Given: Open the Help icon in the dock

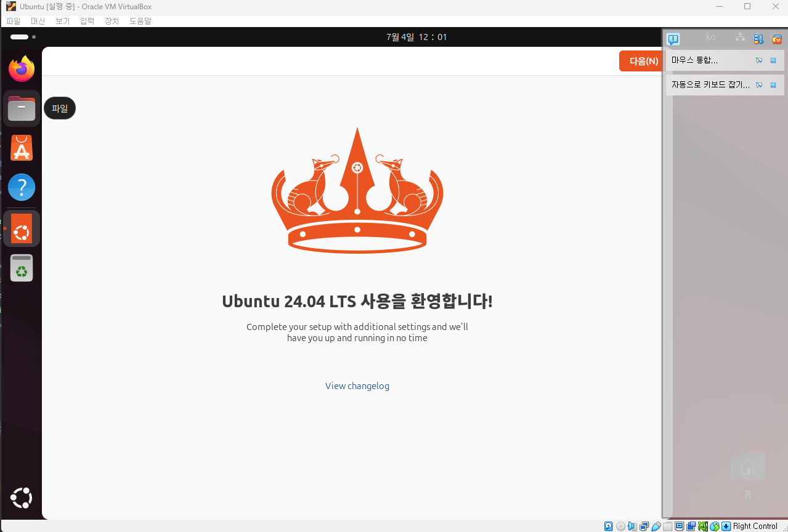Looking at the screenshot, I should point(22,187).
